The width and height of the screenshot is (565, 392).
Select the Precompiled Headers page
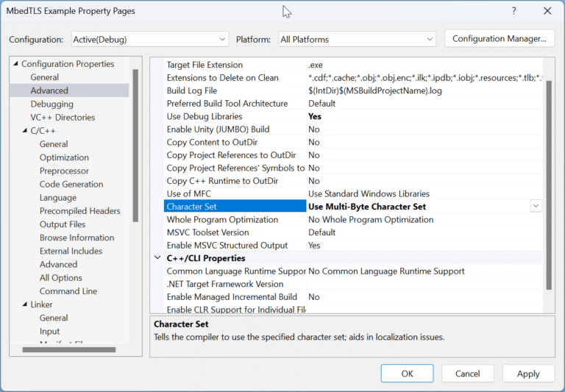(x=80, y=211)
